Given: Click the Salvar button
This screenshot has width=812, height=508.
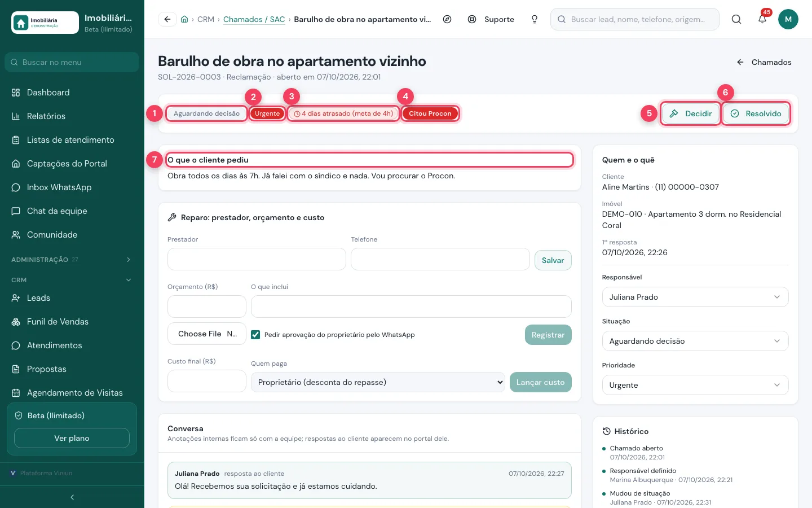Looking at the screenshot, I should coord(553,260).
